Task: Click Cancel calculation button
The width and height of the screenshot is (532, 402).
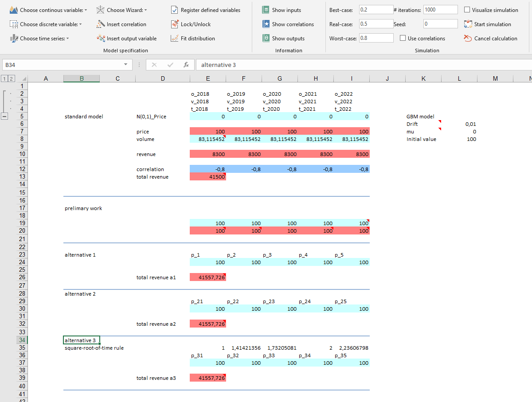Action: 468,39
